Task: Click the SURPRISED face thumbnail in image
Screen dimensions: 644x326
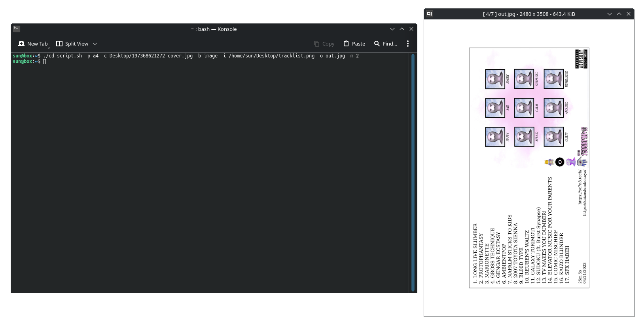Action: click(x=524, y=78)
